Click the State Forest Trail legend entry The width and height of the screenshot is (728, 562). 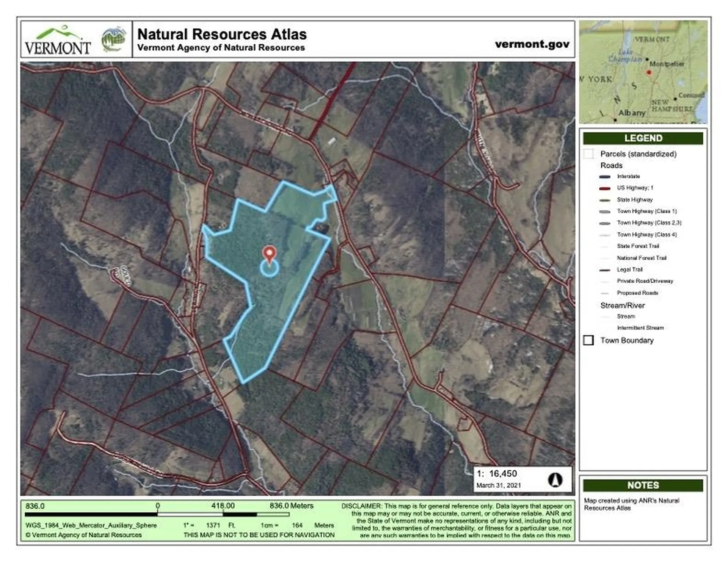[x=638, y=246]
